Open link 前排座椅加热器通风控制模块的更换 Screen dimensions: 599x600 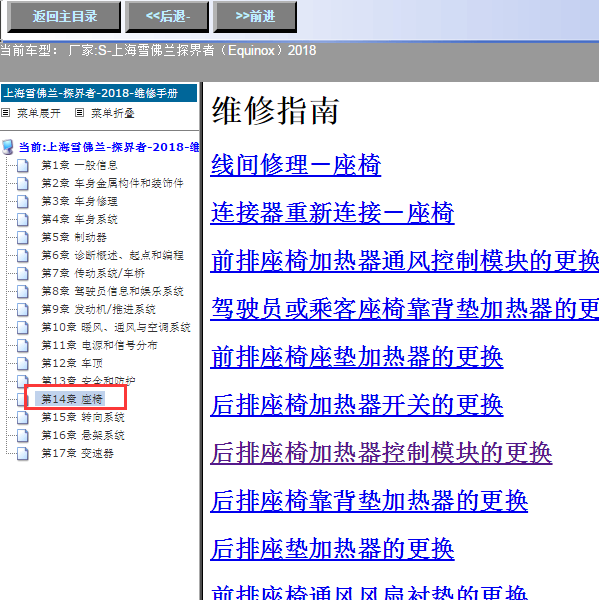pyautogui.click(x=405, y=261)
